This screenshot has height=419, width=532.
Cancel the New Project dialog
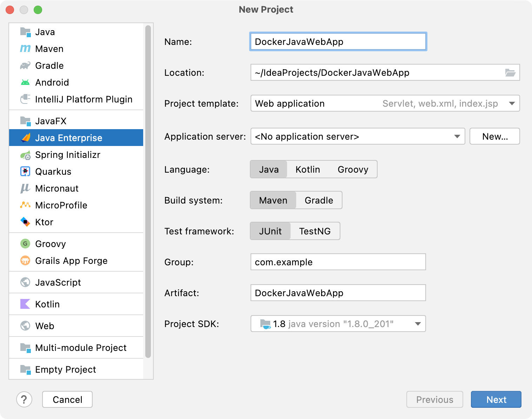pyautogui.click(x=67, y=399)
